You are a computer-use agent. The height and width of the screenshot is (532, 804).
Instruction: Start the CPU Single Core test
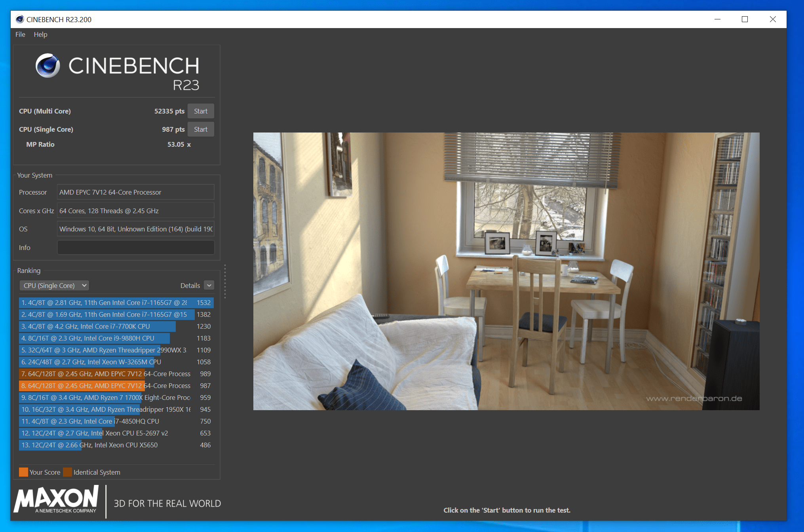[x=201, y=129]
